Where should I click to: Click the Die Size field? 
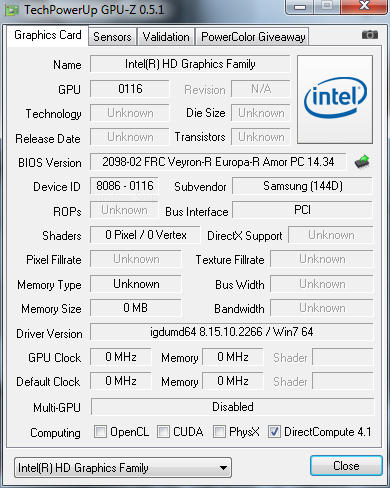261,113
